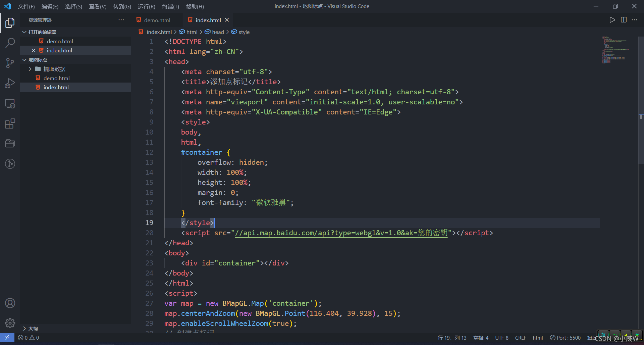
Task: Open Remote Explorer view
Action: point(10,104)
